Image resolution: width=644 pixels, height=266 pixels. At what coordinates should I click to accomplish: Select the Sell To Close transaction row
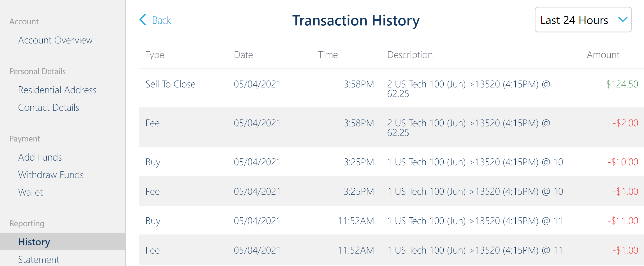click(x=391, y=88)
